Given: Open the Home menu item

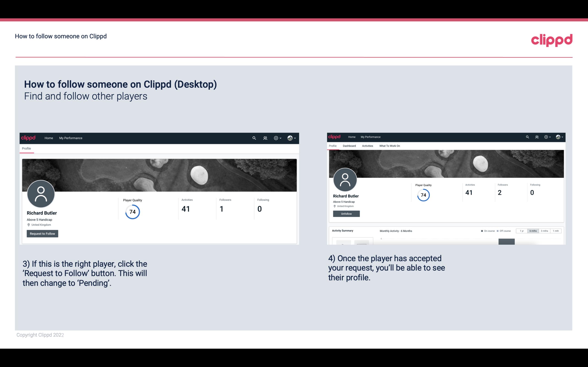Looking at the screenshot, I should tap(49, 138).
